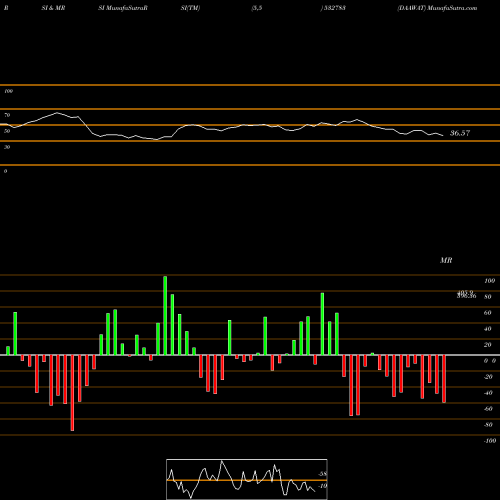Click the MR scale -20 label
The height and width of the screenshot is (500, 500).
488,377
